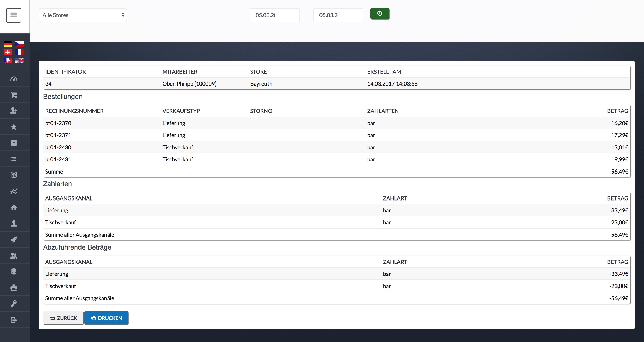Click the ZURÜCK button
The height and width of the screenshot is (342, 644).
point(64,318)
